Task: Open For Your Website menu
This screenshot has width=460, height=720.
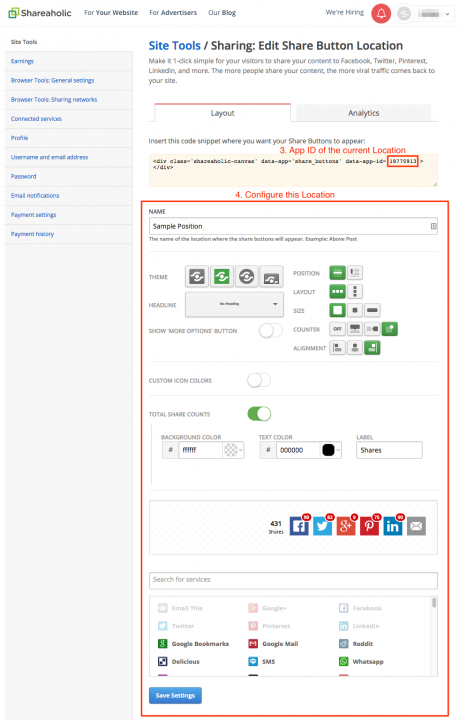Action: click(111, 13)
